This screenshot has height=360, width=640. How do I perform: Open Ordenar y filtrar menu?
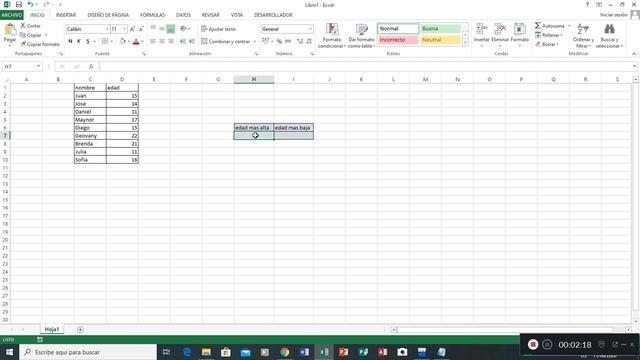583,36
